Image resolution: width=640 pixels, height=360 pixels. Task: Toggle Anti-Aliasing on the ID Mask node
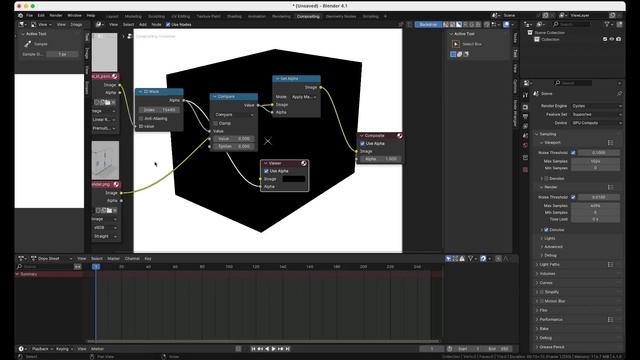(x=141, y=119)
